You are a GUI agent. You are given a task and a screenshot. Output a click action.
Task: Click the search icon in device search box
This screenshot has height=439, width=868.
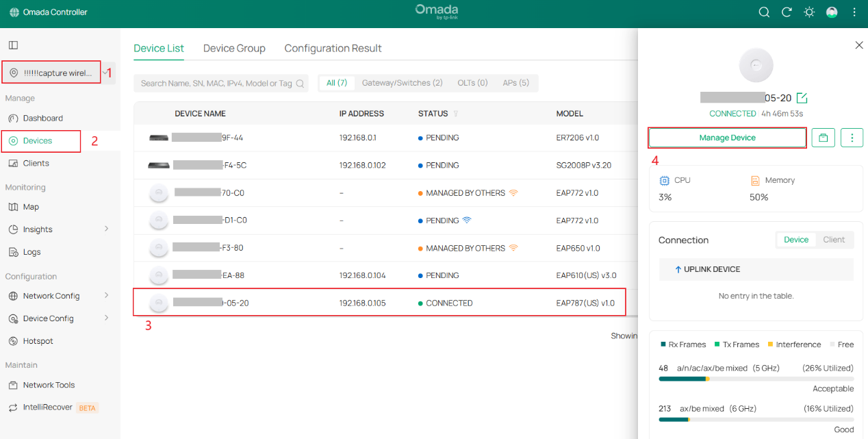(x=300, y=84)
